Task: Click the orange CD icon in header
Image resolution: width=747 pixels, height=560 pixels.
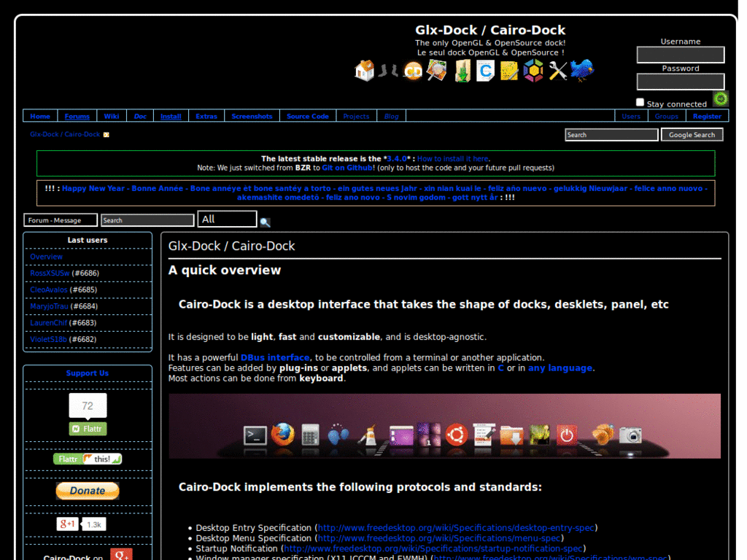Action: click(414, 71)
